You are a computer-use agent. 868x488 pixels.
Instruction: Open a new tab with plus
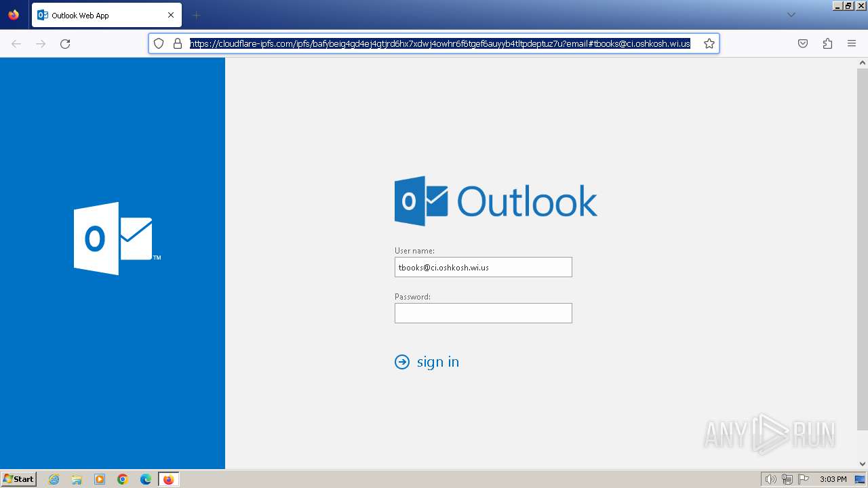tap(197, 15)
